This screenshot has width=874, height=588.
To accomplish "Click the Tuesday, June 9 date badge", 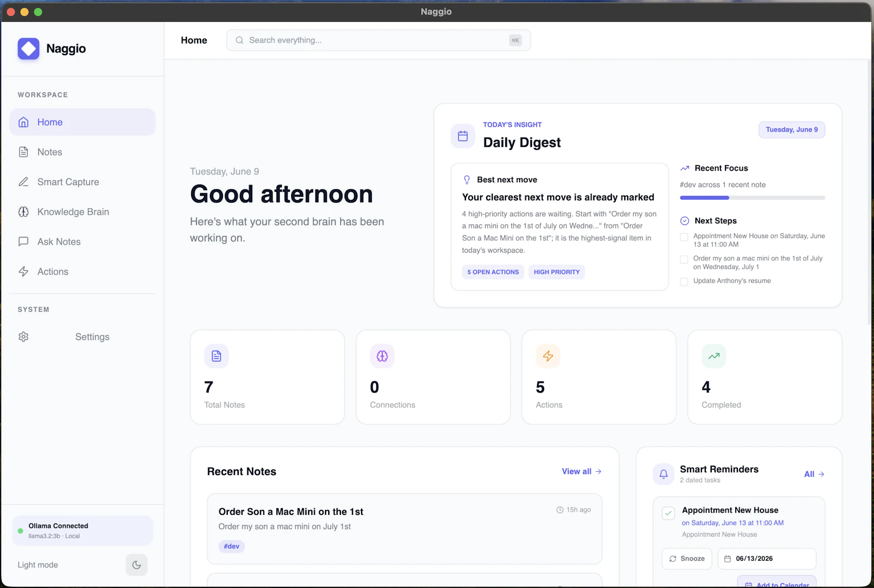I will click(x=792, y=130).
